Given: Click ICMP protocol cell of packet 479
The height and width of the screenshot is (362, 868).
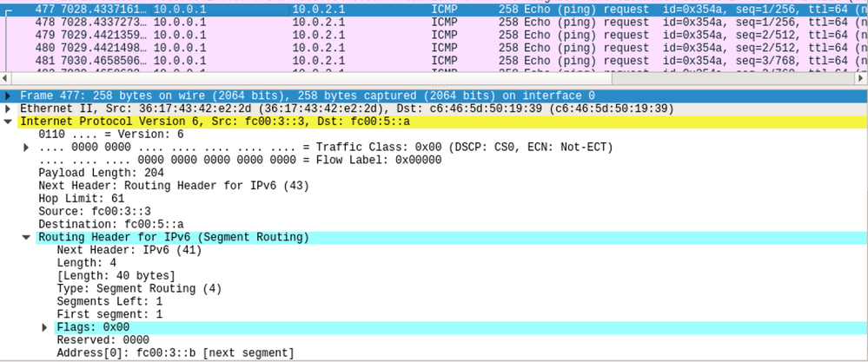Looking at the screenshot, I should pyautogui.click(x=445, y=35).
